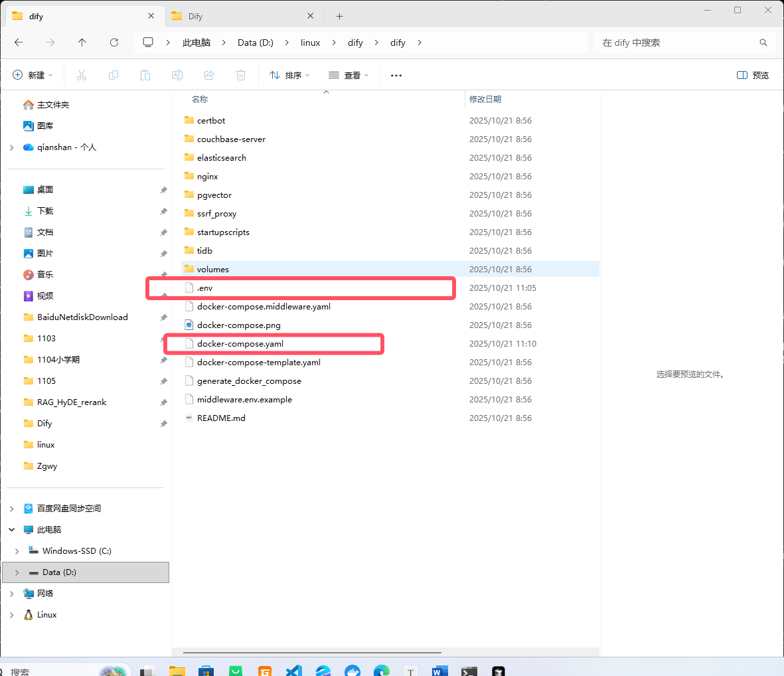Collapse the 此电脑 tree node
Screen dimensions: 784x676
pyautogui.click(x=12, y=530)
